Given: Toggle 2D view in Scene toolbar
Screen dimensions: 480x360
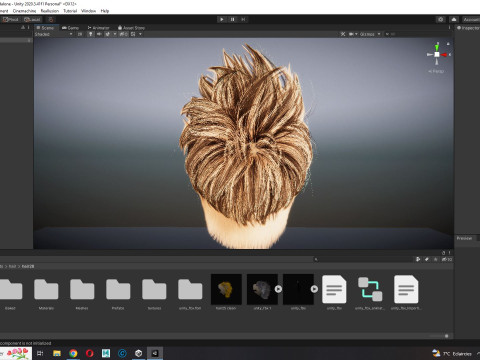Looking at the screenshot, I should (x=80, y=34).
